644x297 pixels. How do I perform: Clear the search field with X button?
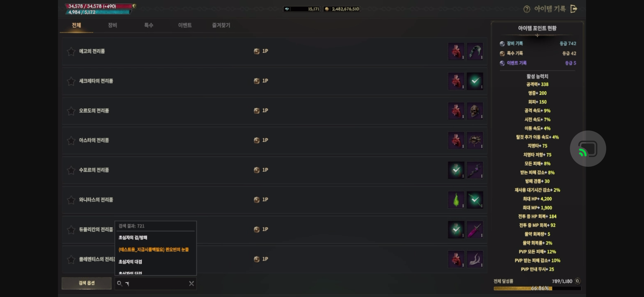coord(191,283)
